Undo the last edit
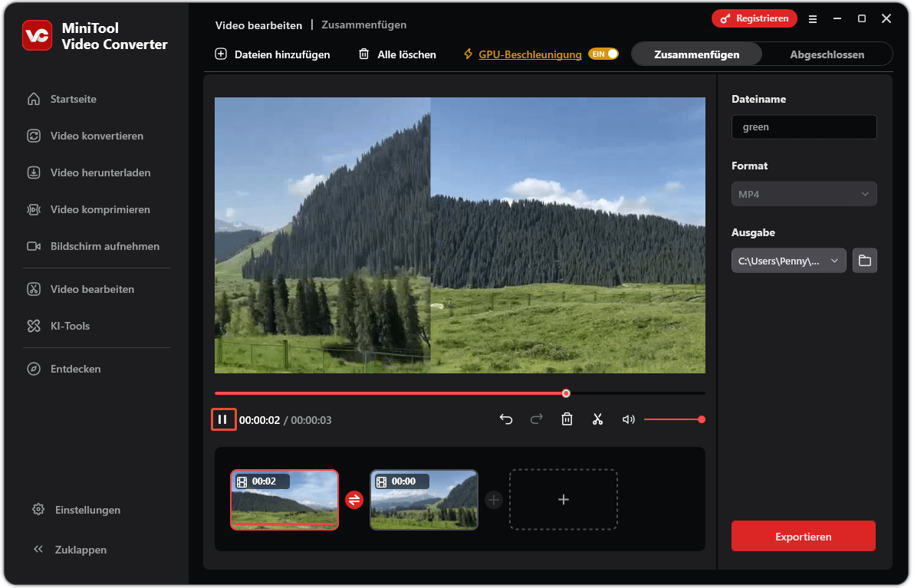 tap(506, 419)
